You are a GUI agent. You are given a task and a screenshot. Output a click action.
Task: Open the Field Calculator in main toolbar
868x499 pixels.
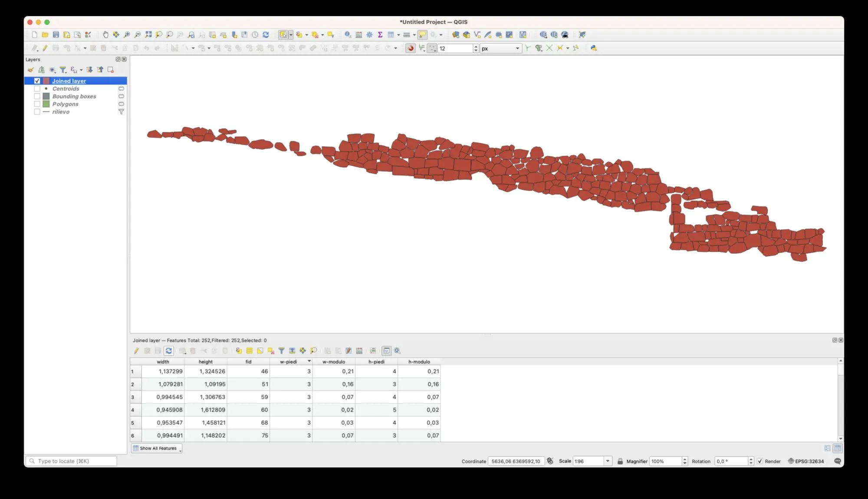point(359,35)
